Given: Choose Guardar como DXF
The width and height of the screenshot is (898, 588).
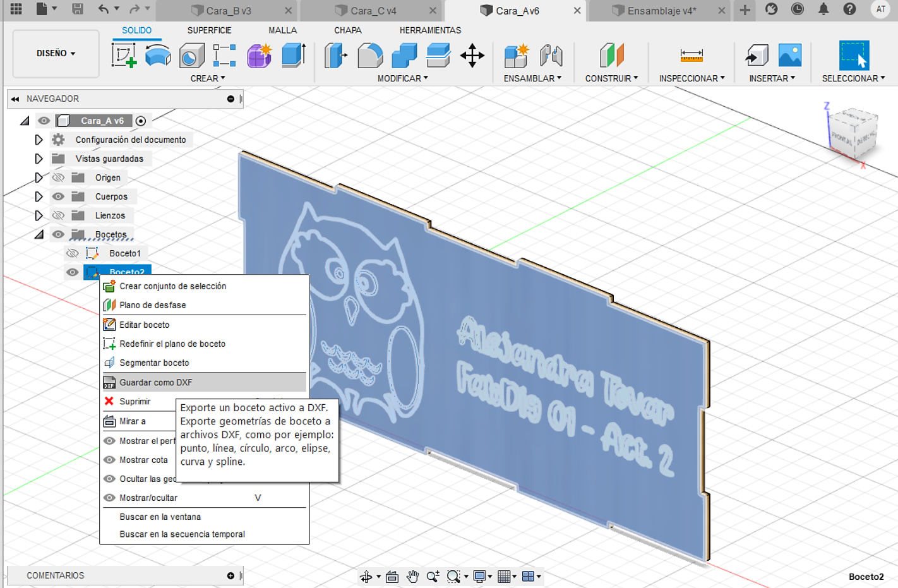Looking at the screenshot, I should (x=204, y=382).
